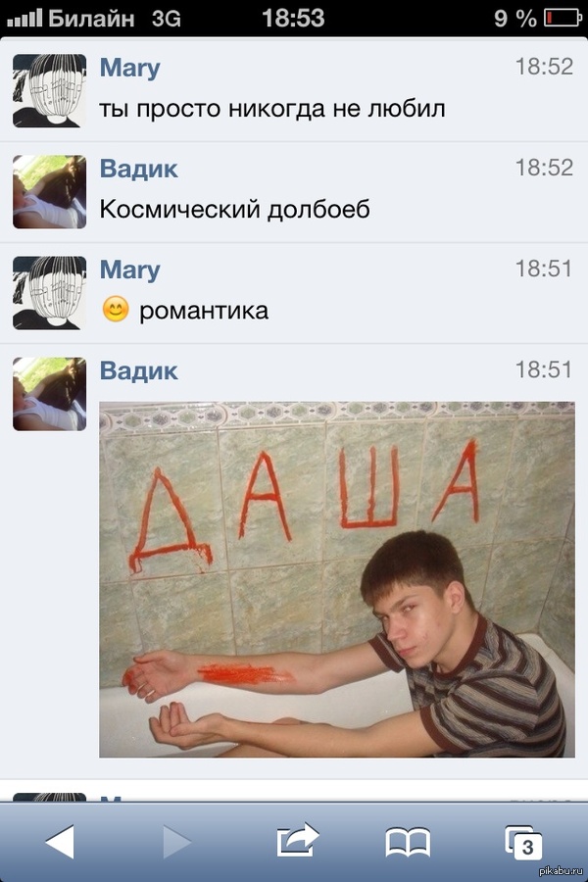
Task: Open the tabs switcher showing 3
Action: [x=523, y=843]
